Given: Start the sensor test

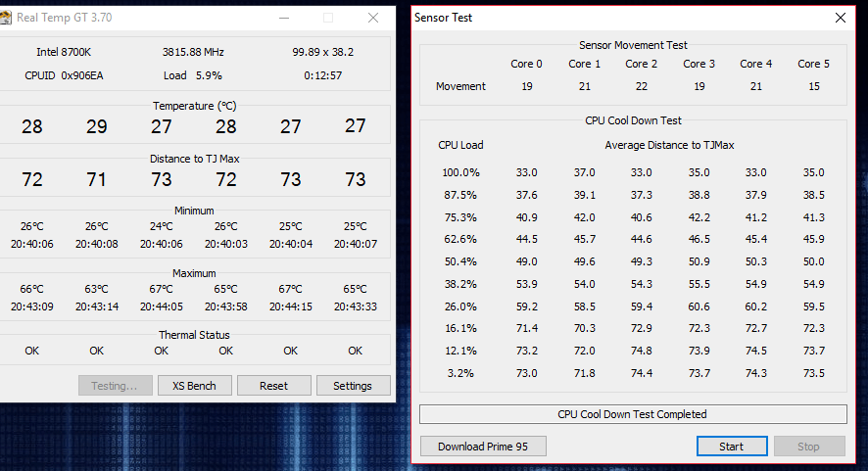Looking at the screenshot, I should 731,447.
